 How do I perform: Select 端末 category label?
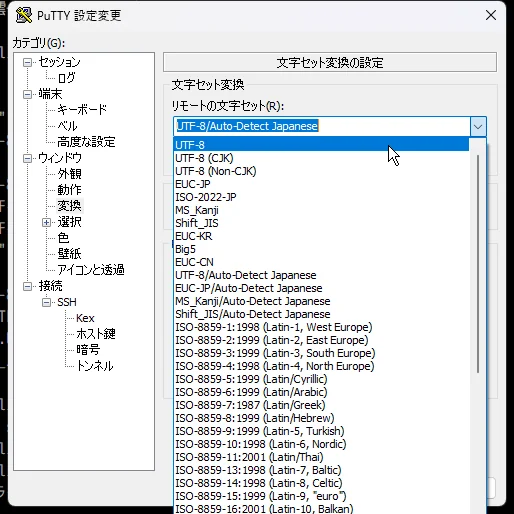[x=50, y=94]
